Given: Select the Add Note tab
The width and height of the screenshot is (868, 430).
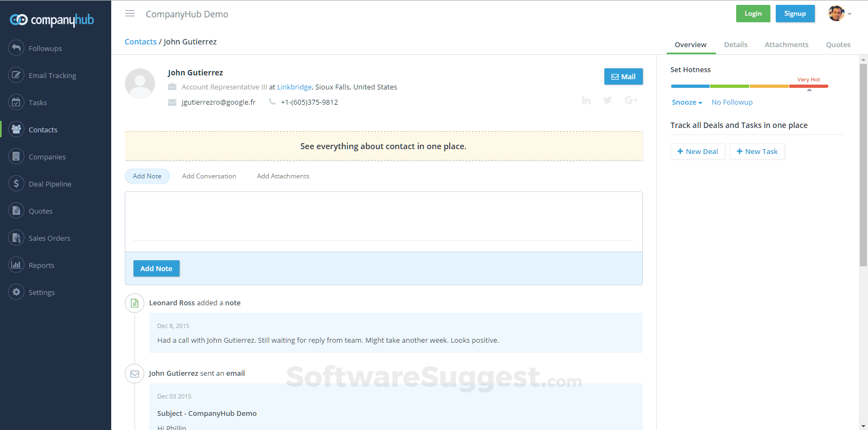Looking at the screenshot, I should tap(147, 176).
